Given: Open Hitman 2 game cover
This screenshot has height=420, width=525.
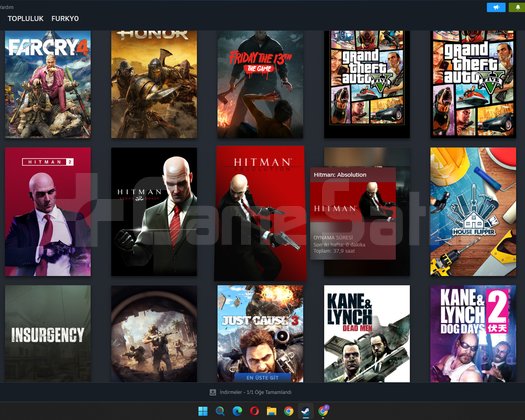Looking at the screenshot, I should 48,212.
